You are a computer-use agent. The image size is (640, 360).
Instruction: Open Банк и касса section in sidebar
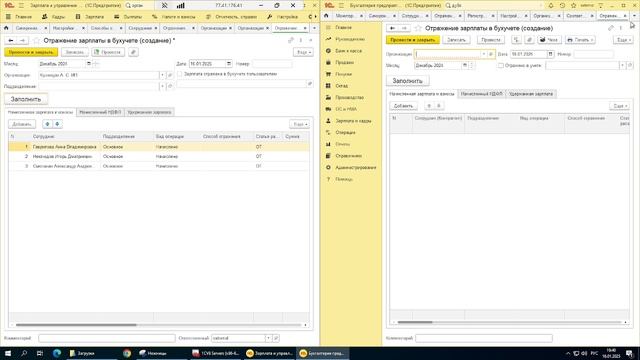pos(348,51)
